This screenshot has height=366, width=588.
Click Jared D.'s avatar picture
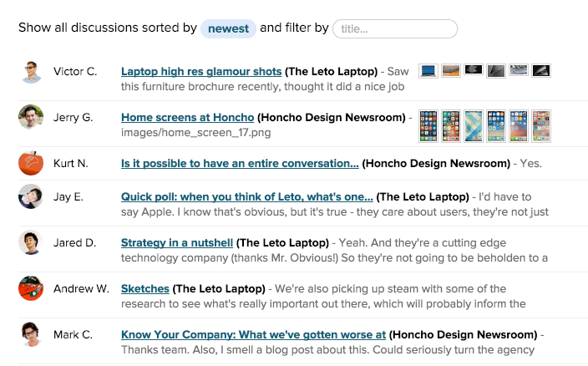31,243
